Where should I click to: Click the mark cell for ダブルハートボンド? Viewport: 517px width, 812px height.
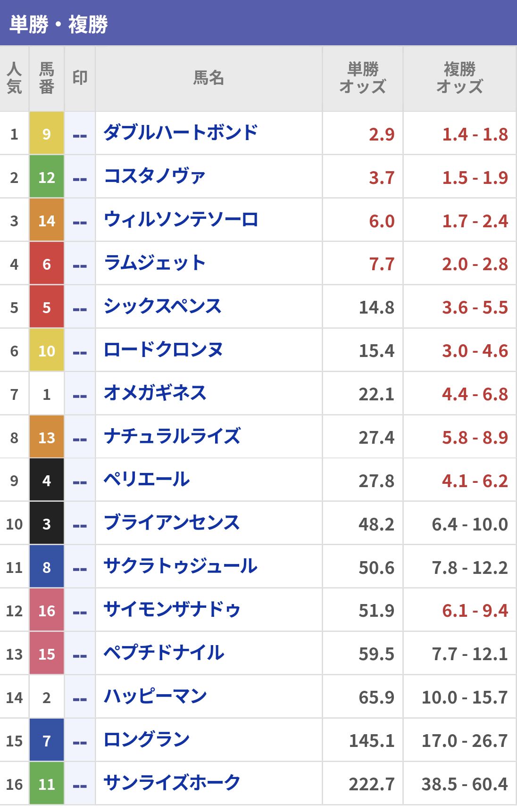[80, 135]
